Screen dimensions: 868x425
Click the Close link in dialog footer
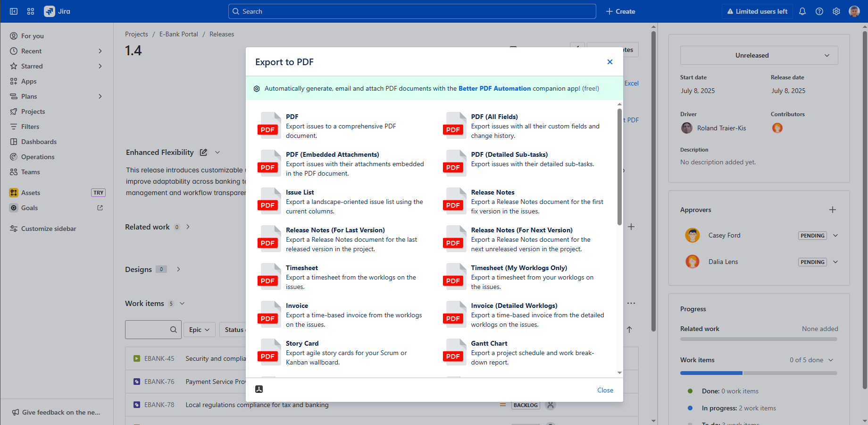pyautogui.click(x=605, y=390)
